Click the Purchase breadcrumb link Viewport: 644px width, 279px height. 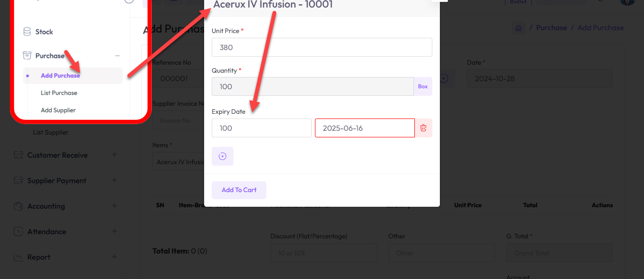coord(551,28)
